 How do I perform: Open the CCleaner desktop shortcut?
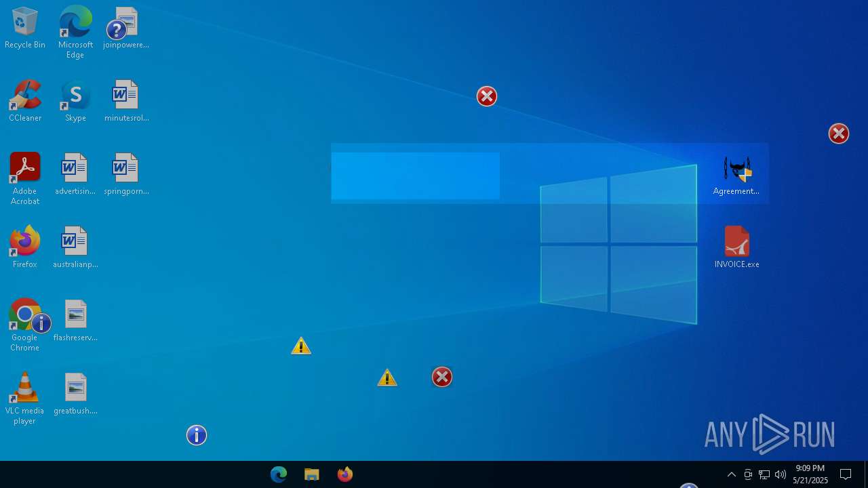[x=25, y=102]
